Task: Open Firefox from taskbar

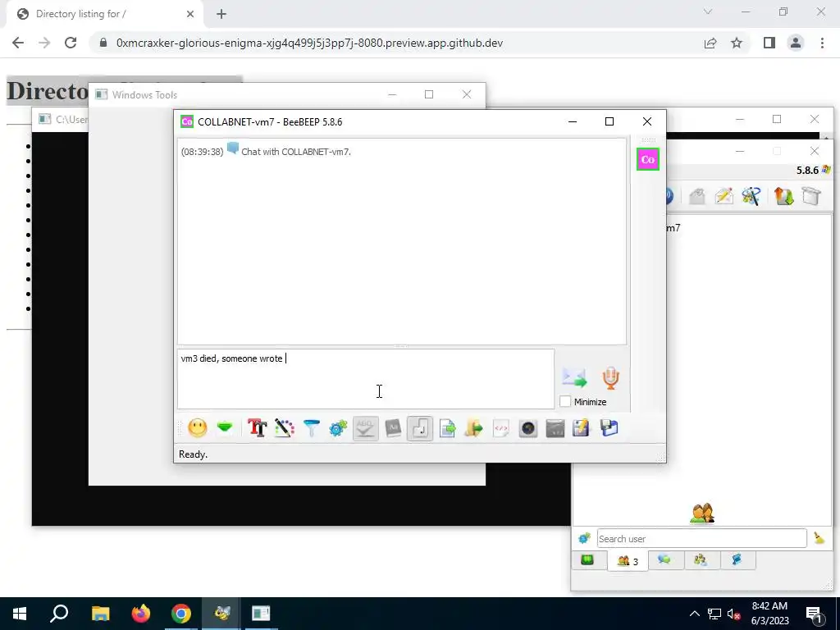Action: (x=141, y=614)
